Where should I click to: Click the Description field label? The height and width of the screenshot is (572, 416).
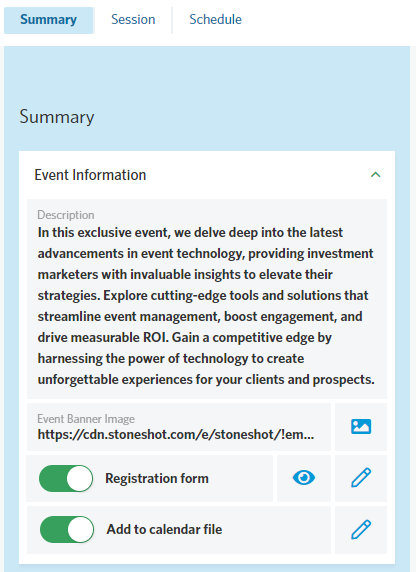(66, 215)
